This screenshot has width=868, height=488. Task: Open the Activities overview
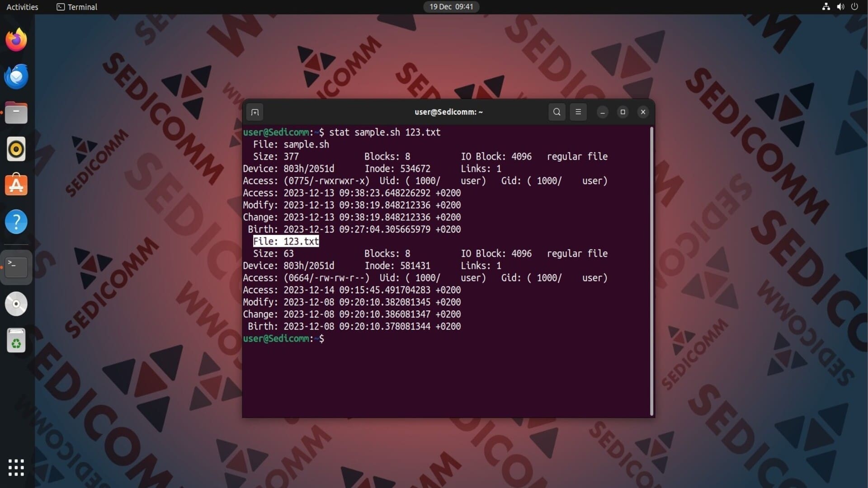[22, 7]
